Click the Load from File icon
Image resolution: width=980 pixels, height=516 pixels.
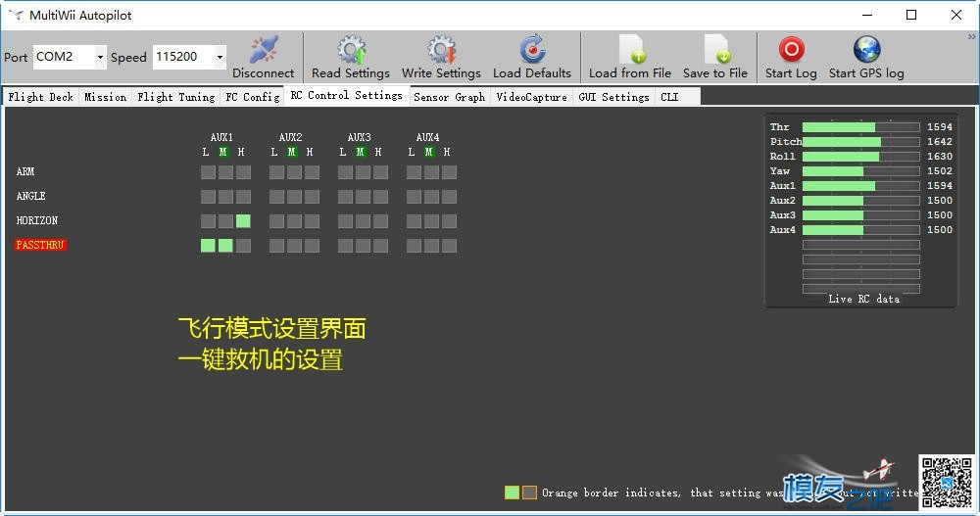click(x=630, y=49)
